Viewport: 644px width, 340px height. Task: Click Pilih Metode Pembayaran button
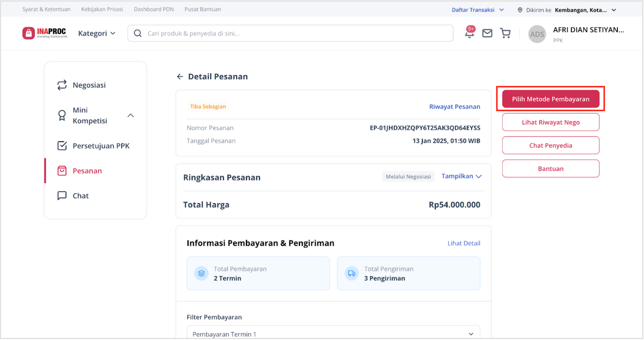(x=550, y=99)
